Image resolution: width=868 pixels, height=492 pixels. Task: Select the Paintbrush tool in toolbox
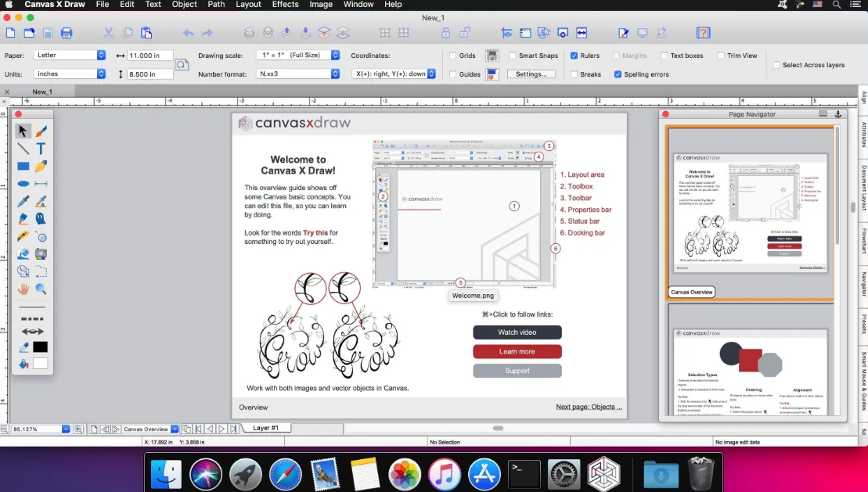(x=41, y=131)
